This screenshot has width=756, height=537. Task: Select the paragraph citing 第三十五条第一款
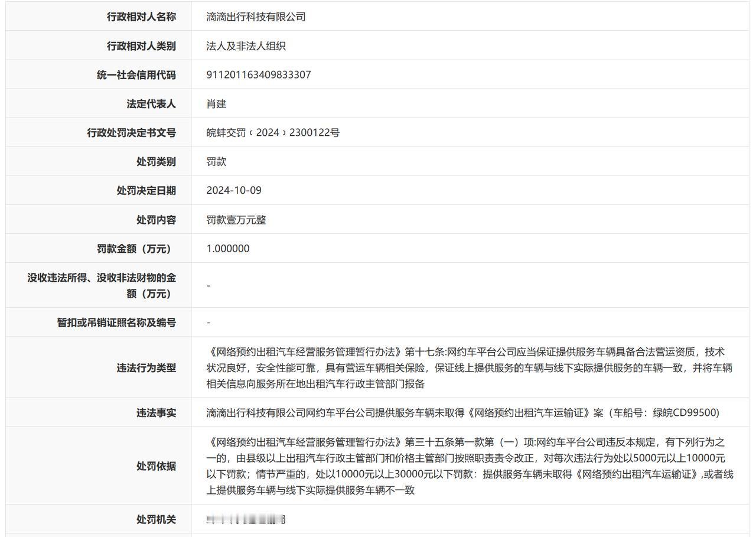tap(470, 466)
